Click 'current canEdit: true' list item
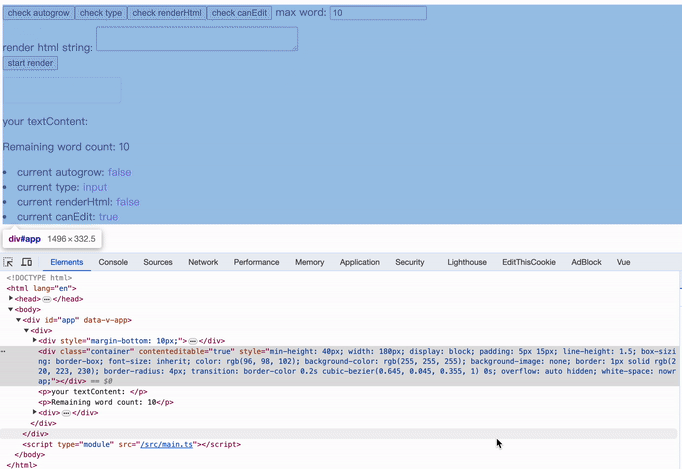The image size is (682, 469). pos(67,217)
